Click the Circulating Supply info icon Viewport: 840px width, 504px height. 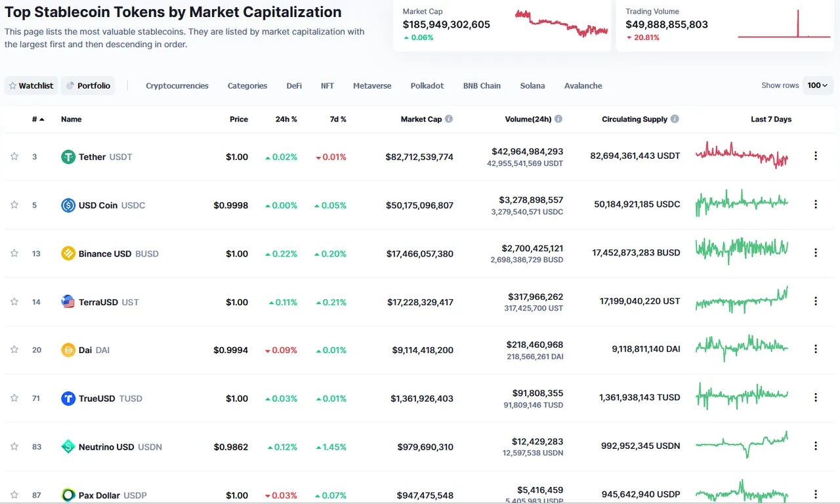pos(675,119)
